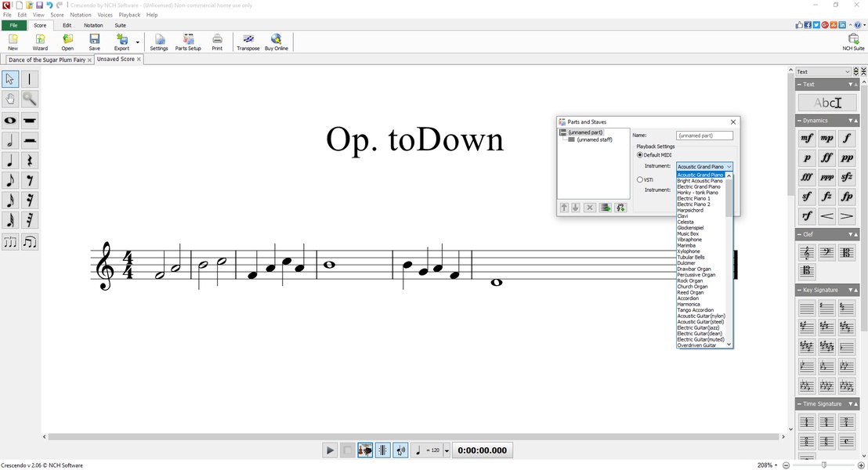The height and width of the screenshot is (470, 868).
Task: Select the hand pan tool
Action: click(x=10, y=99)
